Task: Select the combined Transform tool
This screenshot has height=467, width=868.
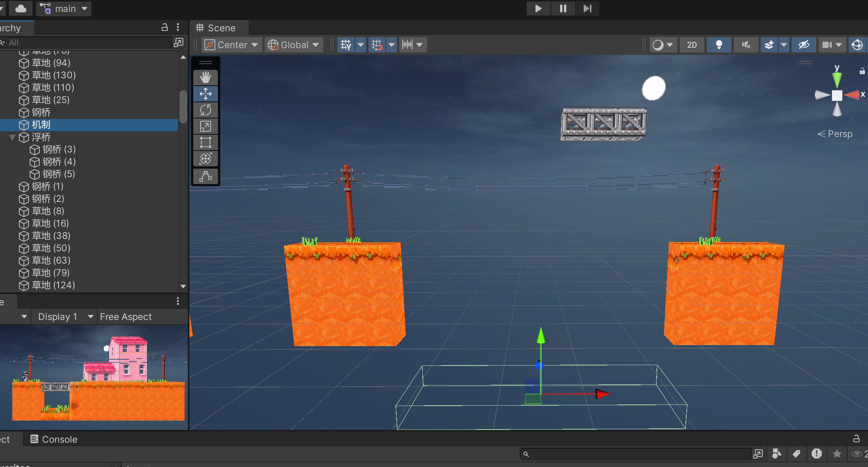Action: (206, 159)
